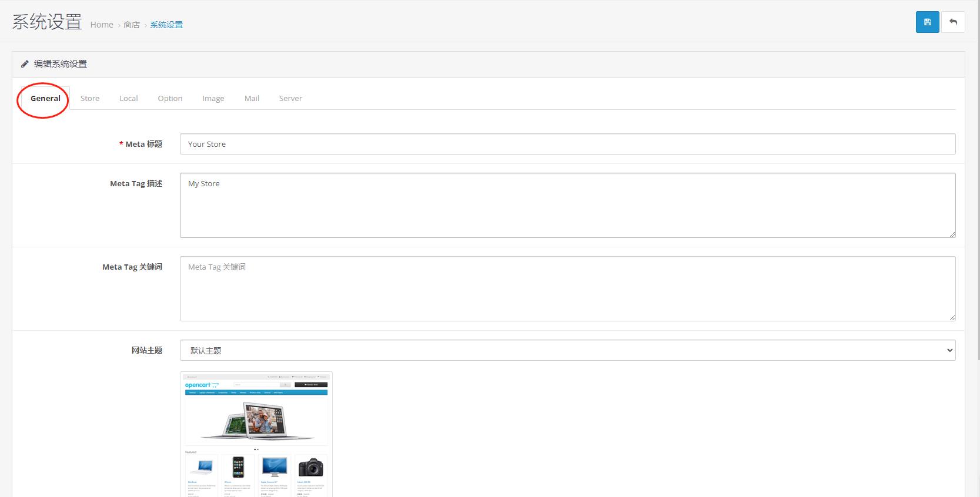Image resolution: width=980 pixels, height=497 pixels.
Task: Click the pencil icon beside 编辑系统设置
Action: (25, 64)
